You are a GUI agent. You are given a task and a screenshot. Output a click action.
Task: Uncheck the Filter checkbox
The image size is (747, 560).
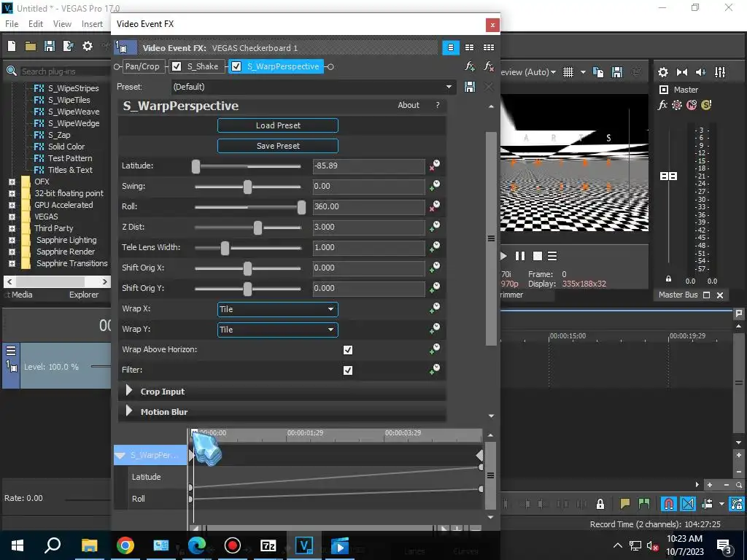click(348, 370)
